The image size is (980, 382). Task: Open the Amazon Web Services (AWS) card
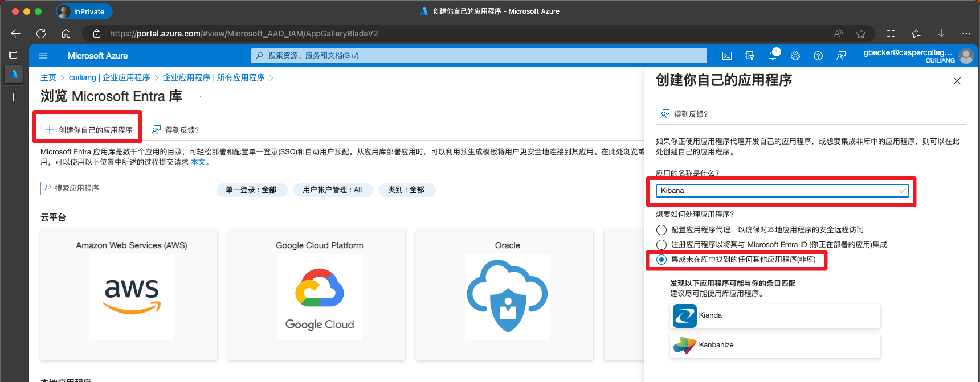click(x=129, y=294)
